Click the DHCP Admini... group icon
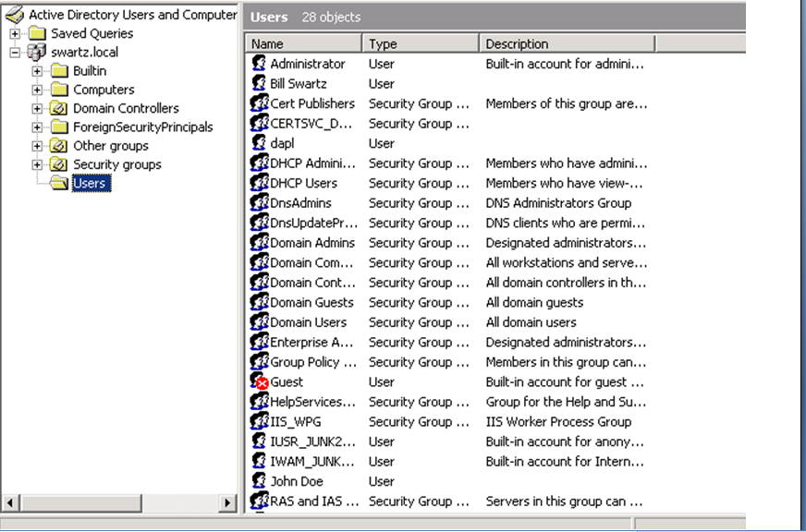 259,163
